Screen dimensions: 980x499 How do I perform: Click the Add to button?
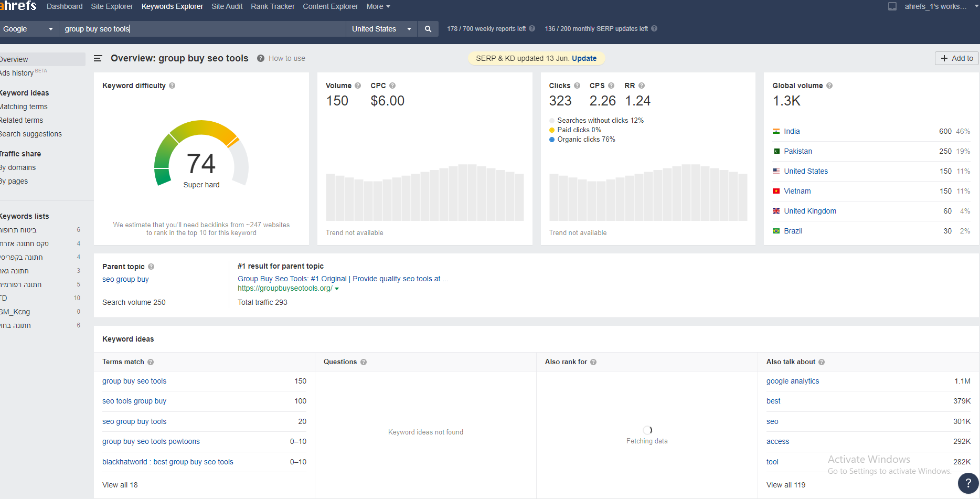click(957, 58)
